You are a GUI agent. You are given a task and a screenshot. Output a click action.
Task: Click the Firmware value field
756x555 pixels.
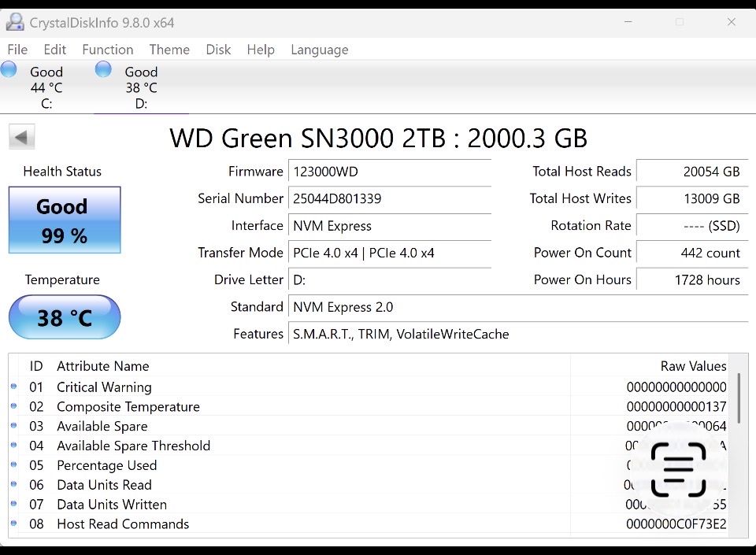[390, 172]
